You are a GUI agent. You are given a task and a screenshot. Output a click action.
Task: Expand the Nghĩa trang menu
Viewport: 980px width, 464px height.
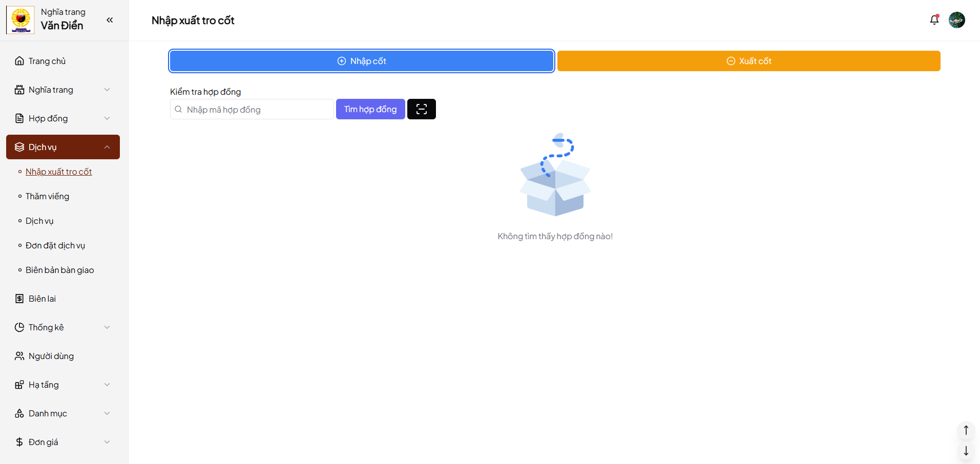(x=62, y=90)
